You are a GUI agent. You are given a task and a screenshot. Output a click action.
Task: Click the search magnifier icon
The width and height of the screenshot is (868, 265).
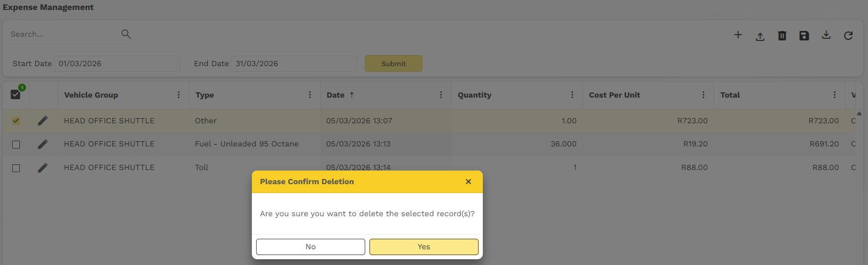(x=126, y=34)
